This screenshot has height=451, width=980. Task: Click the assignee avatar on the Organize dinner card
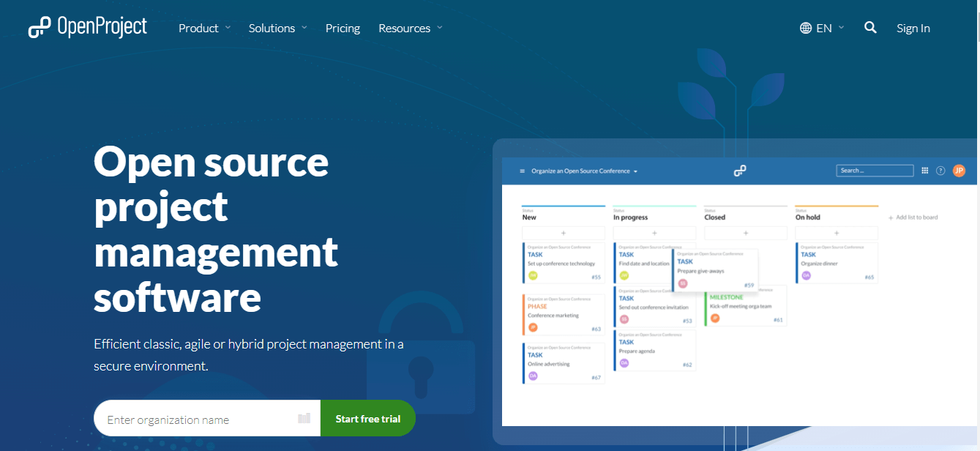[807, 275]
